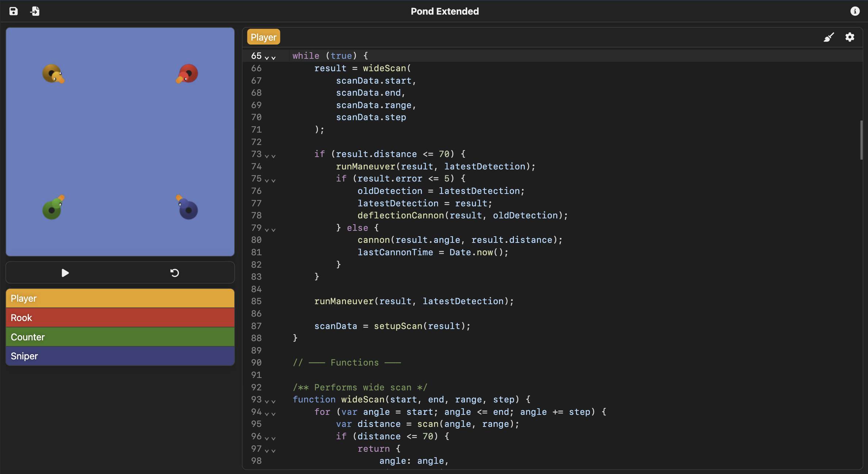Screen dimensions: 868x474
Task: Click the yellow Player duck in pond
Action: [x=53, y=74]
